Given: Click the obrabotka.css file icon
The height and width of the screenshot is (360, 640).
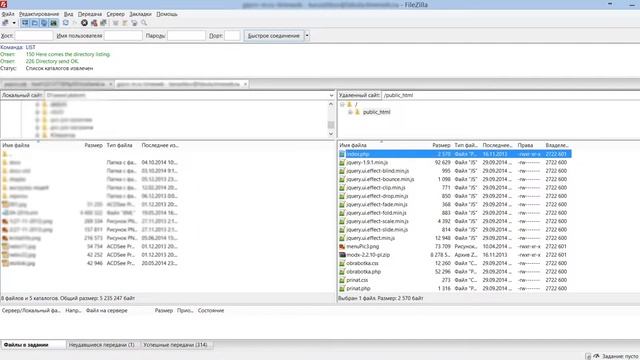Looking at the screenshot, I should coord(342,263).
